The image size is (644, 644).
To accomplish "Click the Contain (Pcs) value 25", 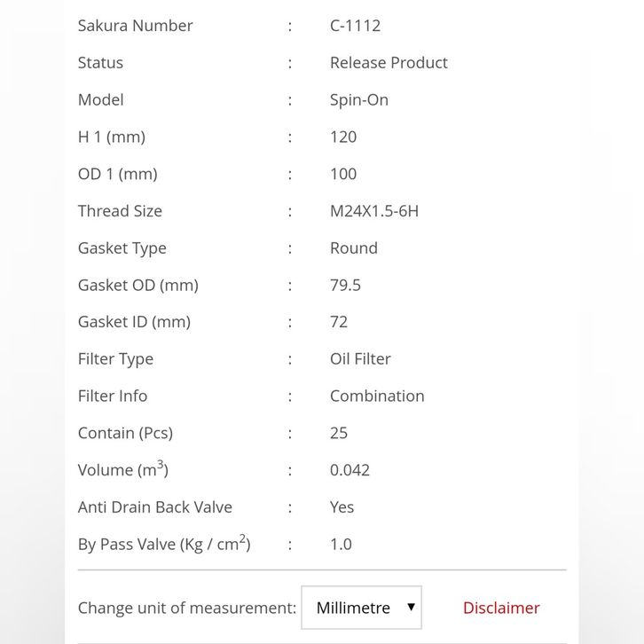I will click(x=339, y=433).
